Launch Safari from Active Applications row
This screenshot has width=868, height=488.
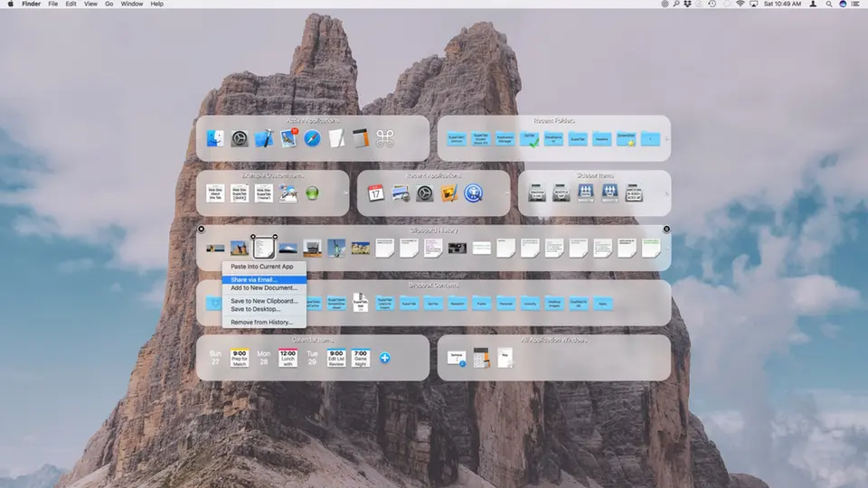pos(313,138)
